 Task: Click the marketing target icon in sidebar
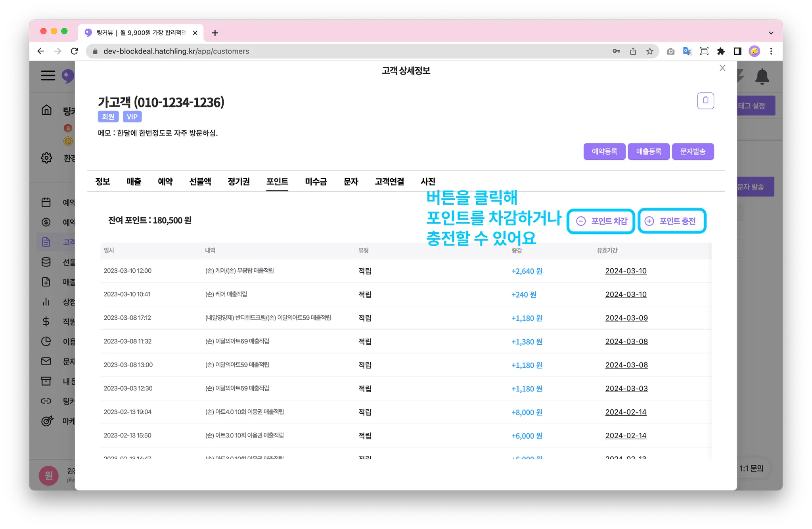pyautogui.click(x=47, y=421)
